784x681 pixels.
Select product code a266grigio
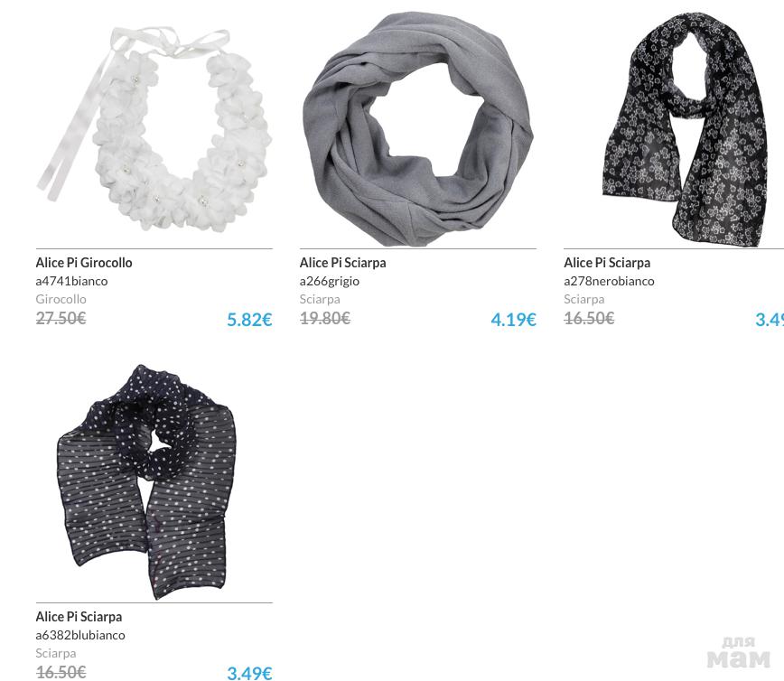[330, 281]
